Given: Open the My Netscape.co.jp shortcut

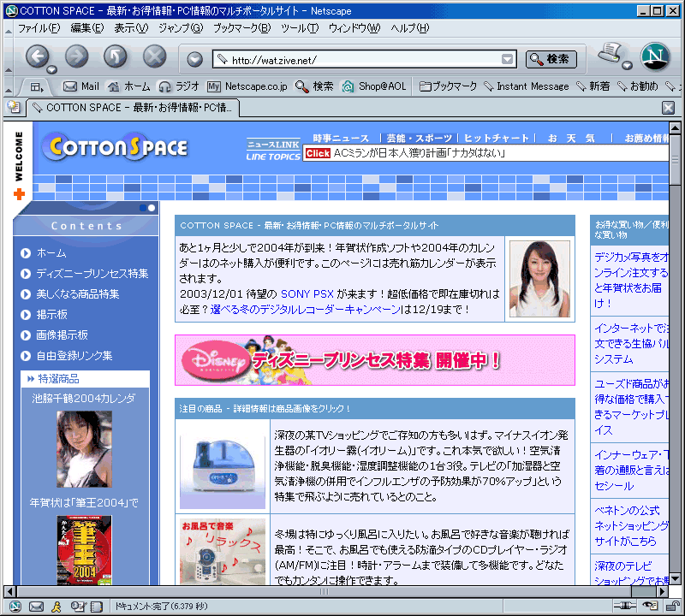Looking at the screenshot, I should pos(247,86).
